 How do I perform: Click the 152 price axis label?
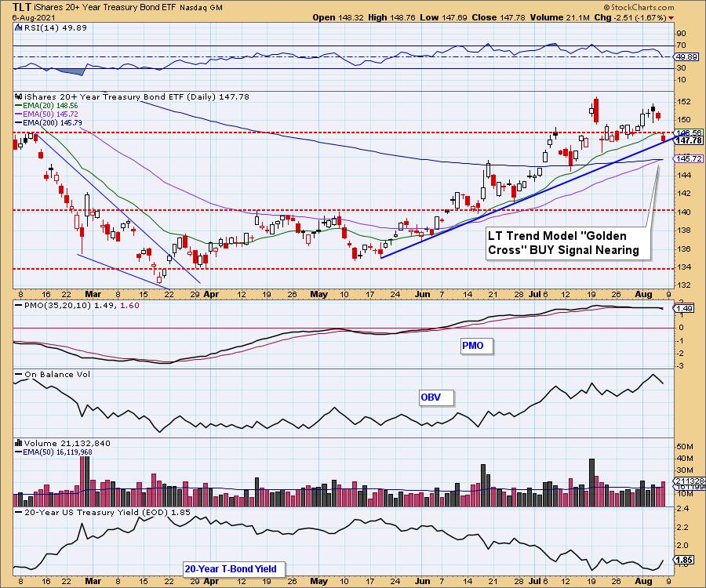(x=683, y=102)
